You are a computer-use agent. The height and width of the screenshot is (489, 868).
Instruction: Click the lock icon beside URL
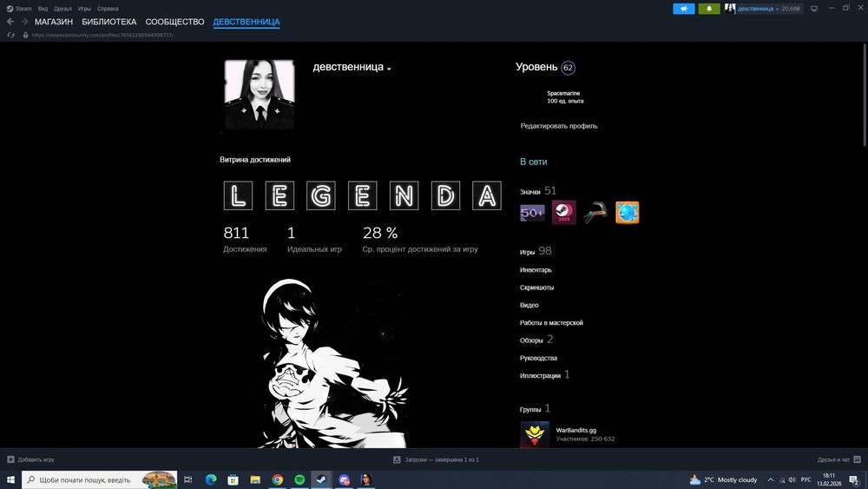pyautogui.click(x=25, y=35)
